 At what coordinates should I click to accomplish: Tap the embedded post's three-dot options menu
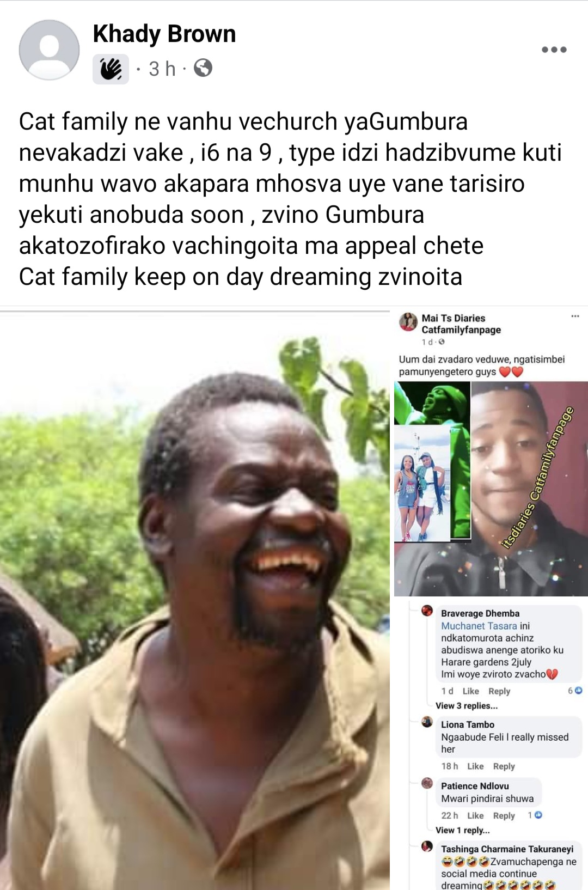[x=575, y=316]
